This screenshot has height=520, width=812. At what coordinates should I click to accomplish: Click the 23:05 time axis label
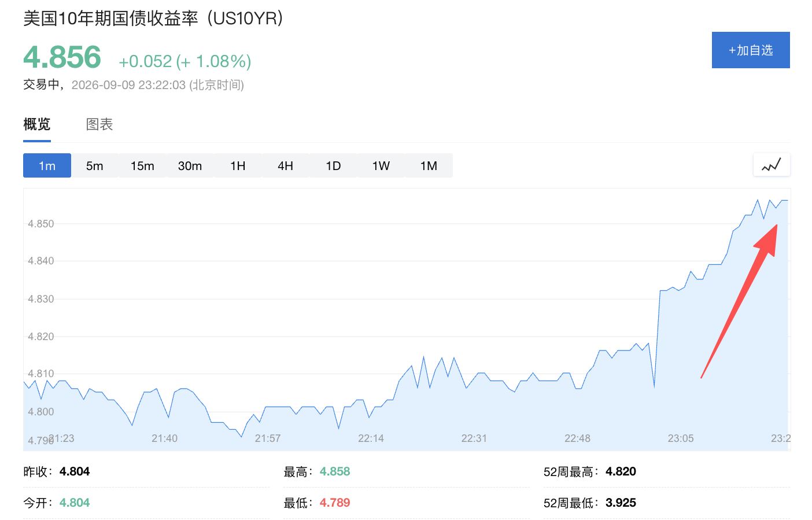[681, 438]
